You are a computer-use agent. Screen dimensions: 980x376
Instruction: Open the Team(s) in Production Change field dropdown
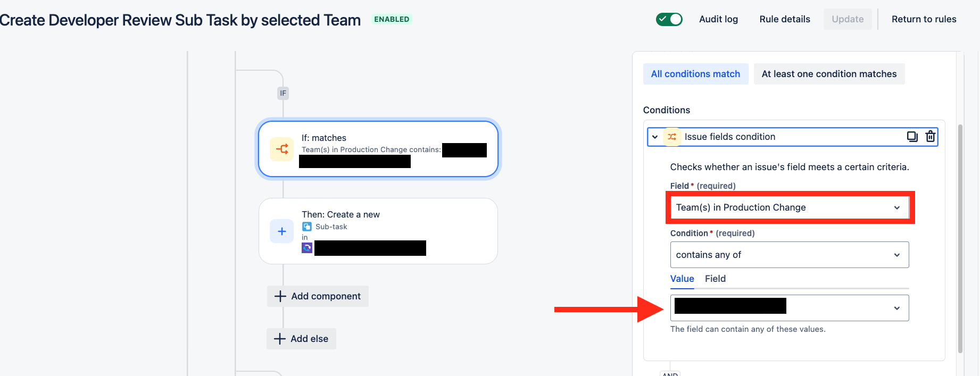pyautogui.click(x=790, y=207)
